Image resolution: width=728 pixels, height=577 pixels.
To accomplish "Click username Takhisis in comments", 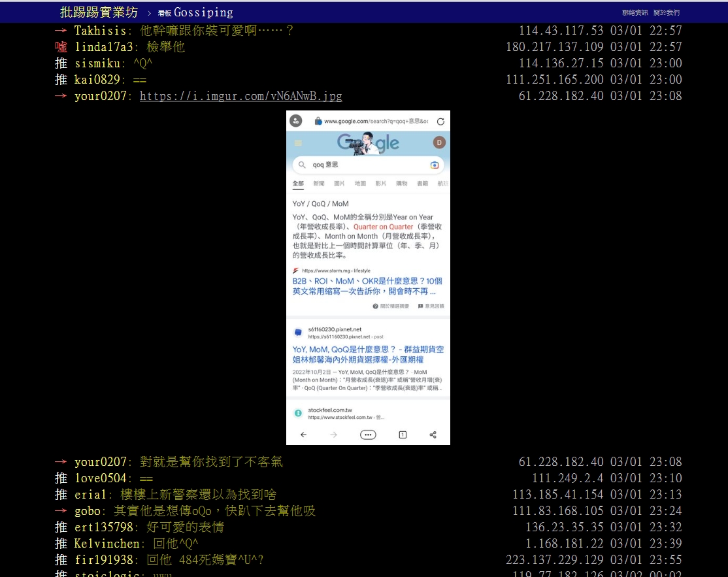I will pyautogui.click(x=100, y=31).
